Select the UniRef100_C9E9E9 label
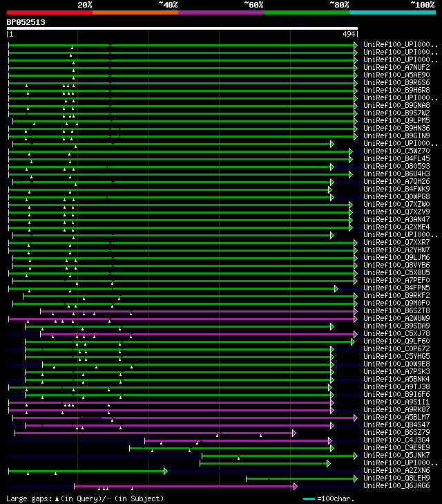Viewport: 442px width, 504px height. (396, 448)
